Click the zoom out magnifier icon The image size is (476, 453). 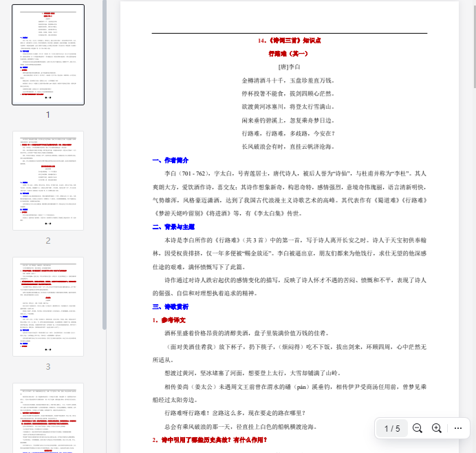(418, 428)
